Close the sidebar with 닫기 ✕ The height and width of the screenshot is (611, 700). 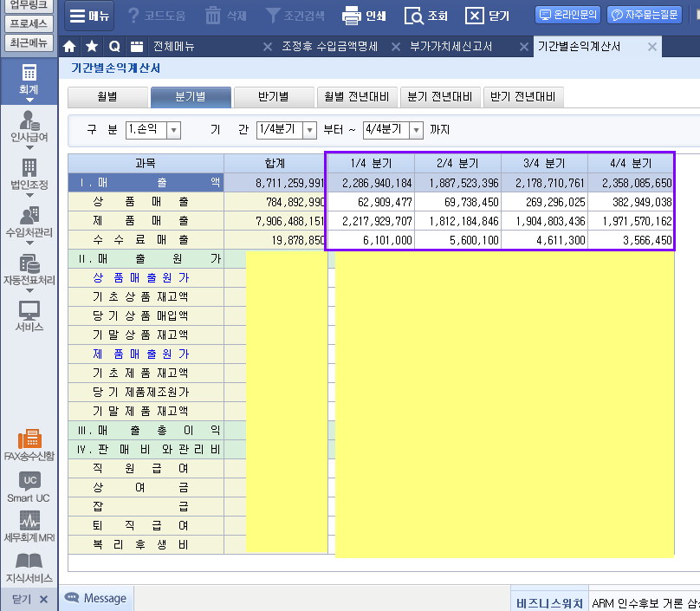pos(29,599)
